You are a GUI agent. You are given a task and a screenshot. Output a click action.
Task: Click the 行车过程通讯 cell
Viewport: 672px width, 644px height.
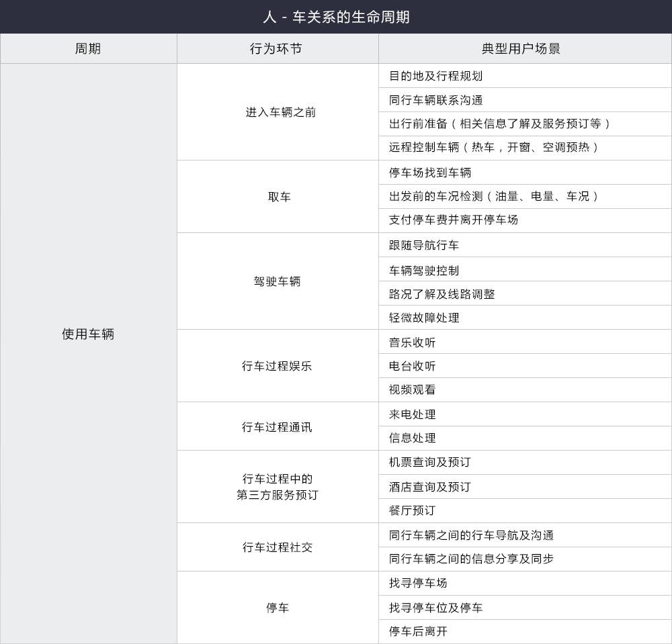point(277,426)
